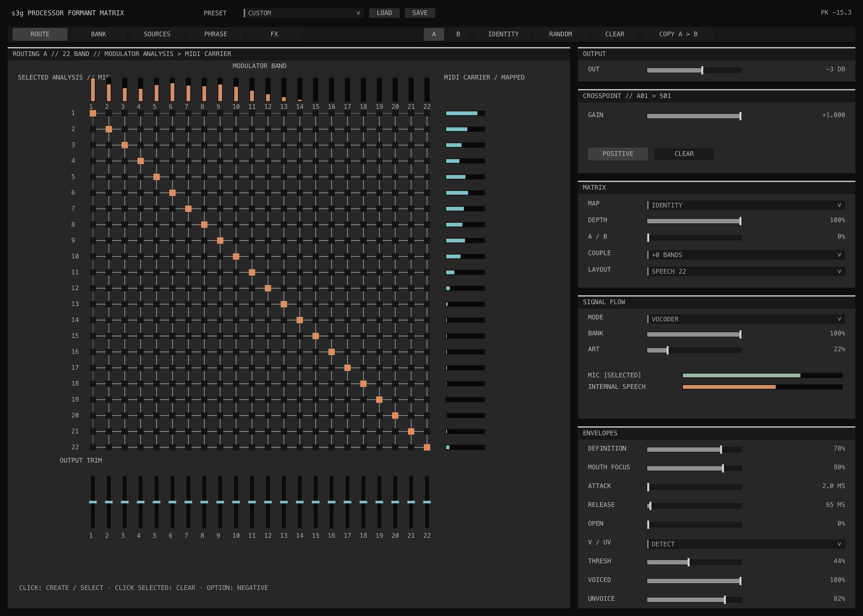Select the active crosspoint at row 22, band 22

coord(427,448)
